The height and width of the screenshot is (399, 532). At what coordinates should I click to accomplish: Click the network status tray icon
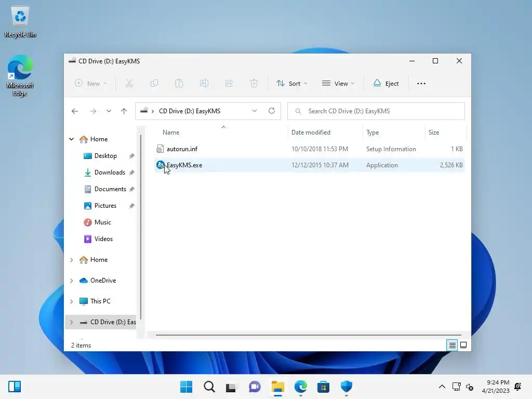click(457, 387)
